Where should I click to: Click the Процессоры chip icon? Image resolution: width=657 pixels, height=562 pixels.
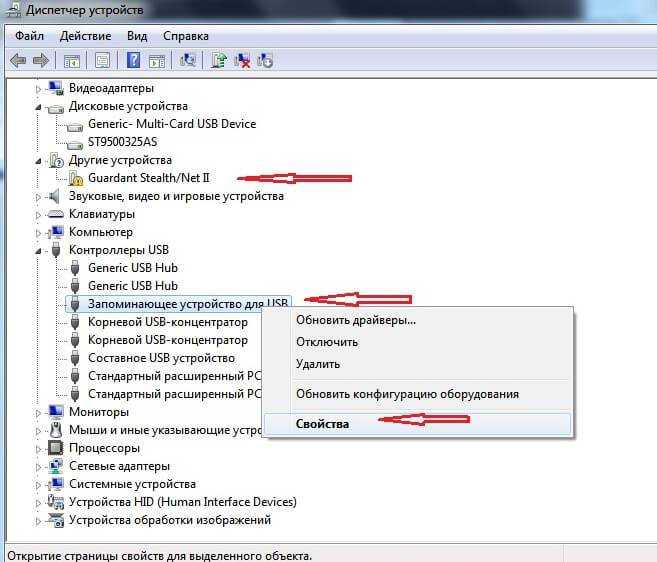55,448
